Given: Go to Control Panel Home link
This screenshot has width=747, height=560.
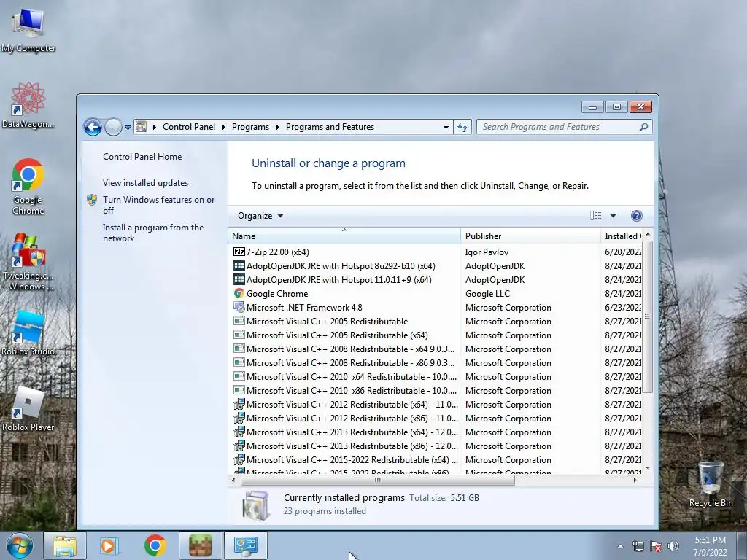Looking at the screenshot, I should click(x=142, y=157).
